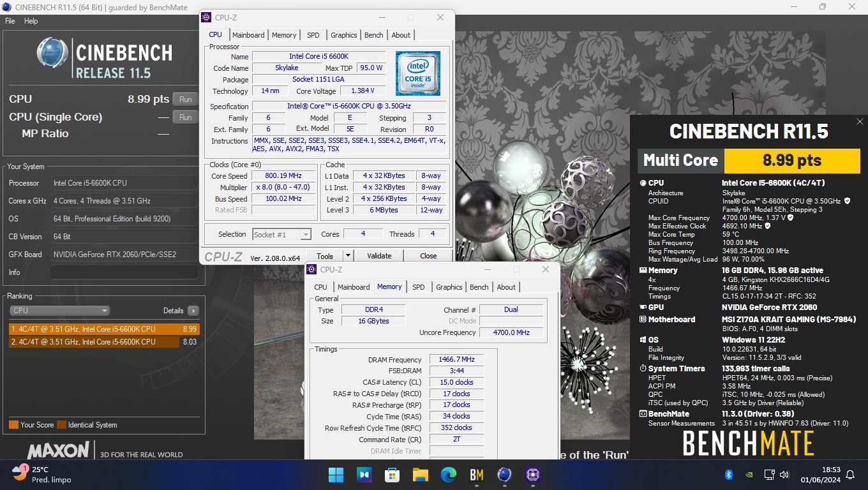Click the OS icon in the BenchMate panel

(642, 340)
